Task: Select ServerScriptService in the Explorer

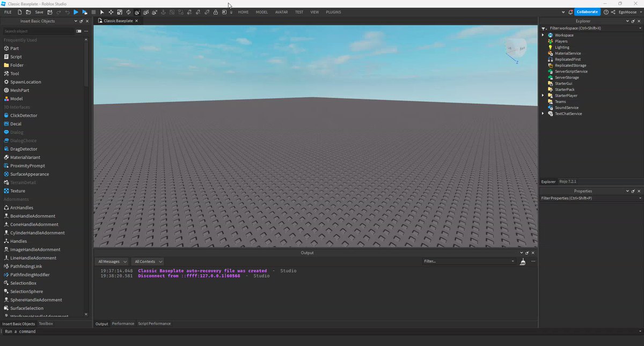Action: tap(571, 71)
